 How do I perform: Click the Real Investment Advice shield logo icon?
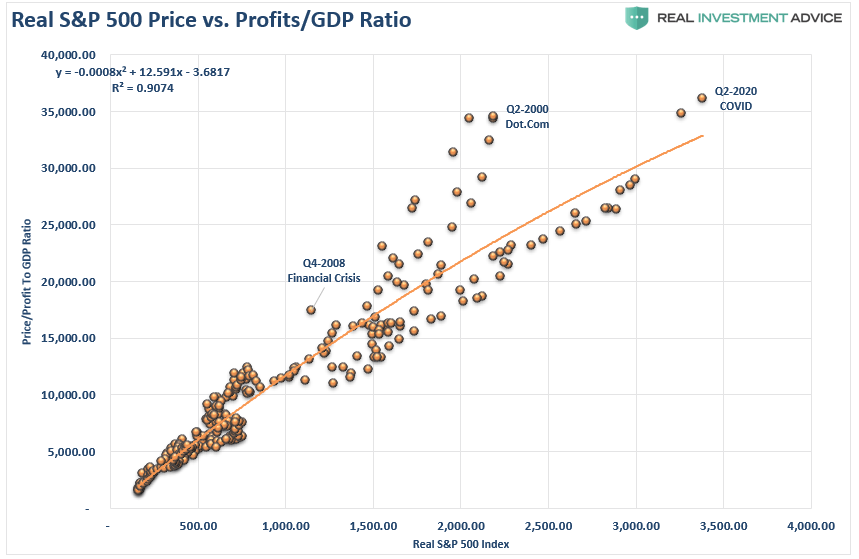tap(636, 18)
